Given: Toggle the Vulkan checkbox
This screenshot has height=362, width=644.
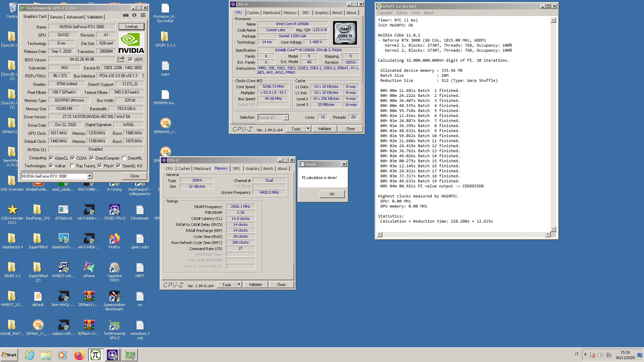Looking at the screenshot, I should coord(51,166).
